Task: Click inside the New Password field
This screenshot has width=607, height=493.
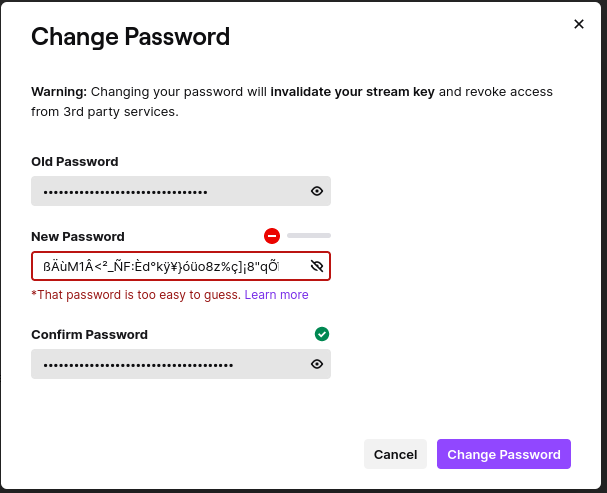Action: [x=165, y=266]
